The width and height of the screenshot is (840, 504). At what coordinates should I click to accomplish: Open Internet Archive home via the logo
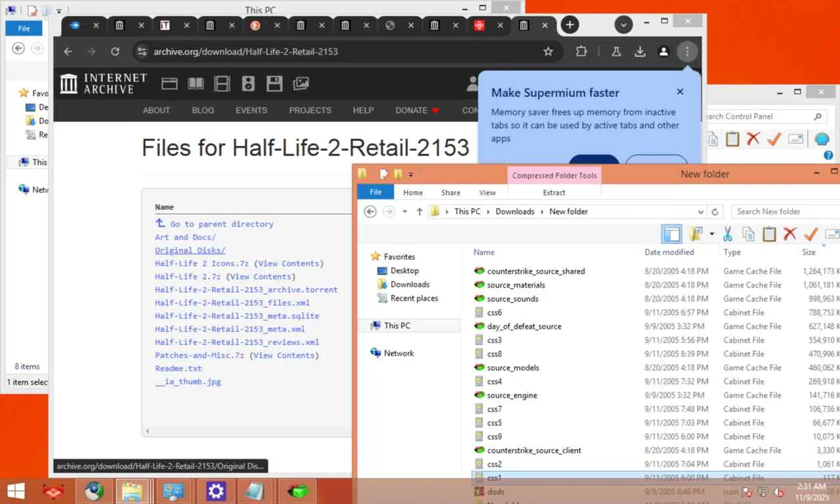click(103, 83)
